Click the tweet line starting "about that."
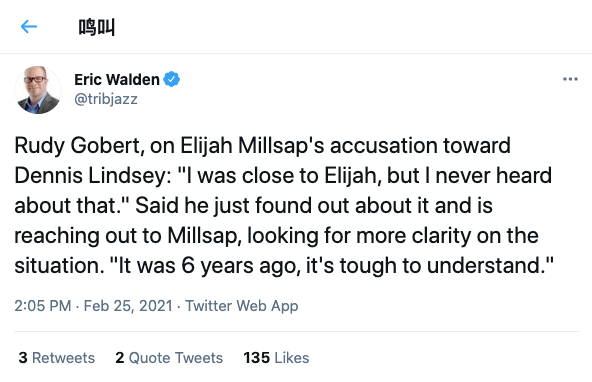Image resolution: width=592 pixels, height=382 pixels. 253,206
